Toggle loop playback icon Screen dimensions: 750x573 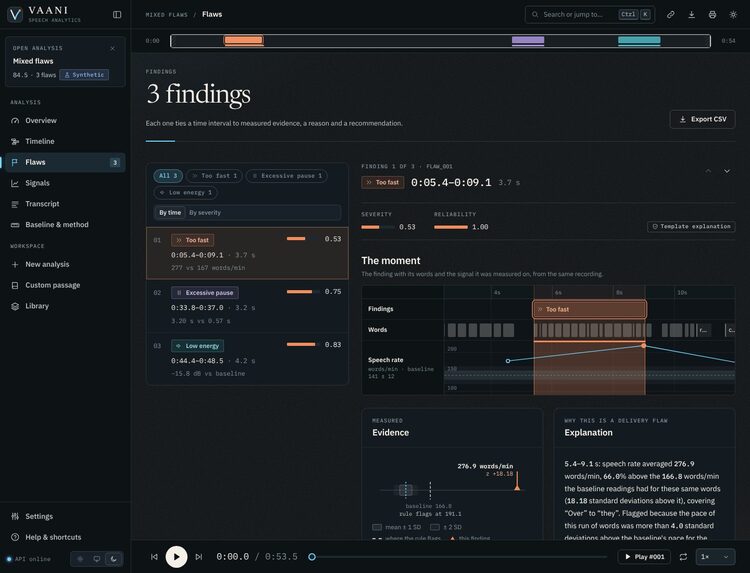684,557
